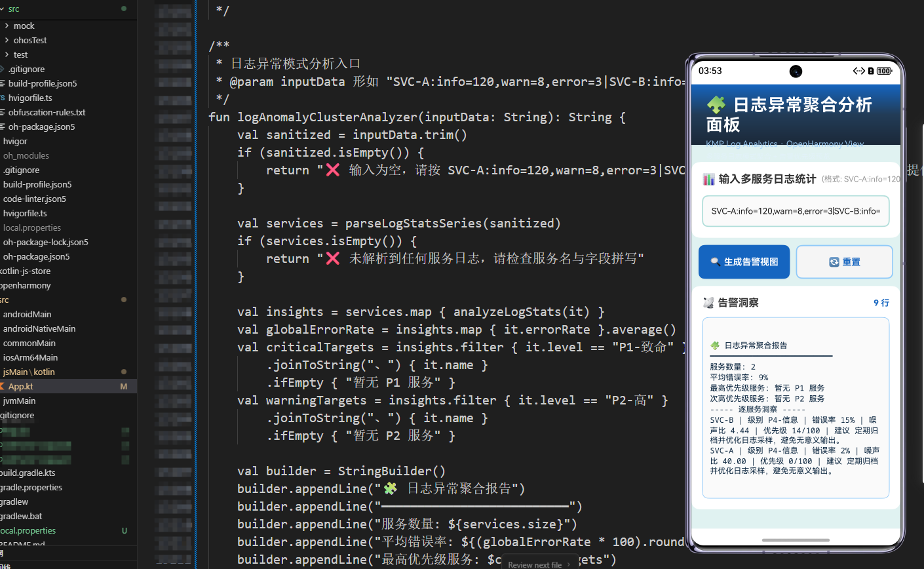Image resolution: width=924 pixels, height=569 pixels.
Task: Click the TS icon of first hvigorfile.ts
Action: 3,98
